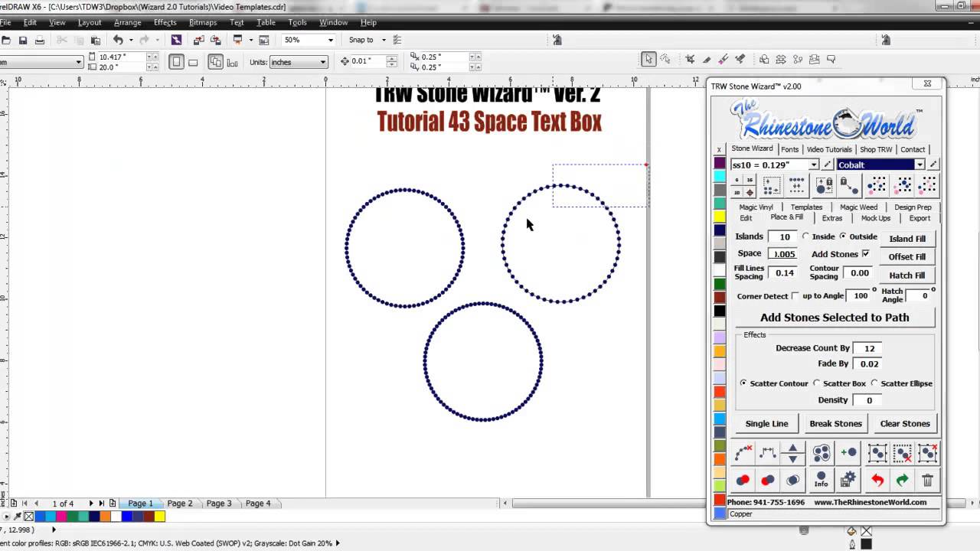Open the page size dropdown
Viewport: 980px width, 551px height.
pyautogui.click(x=78, y=62)
